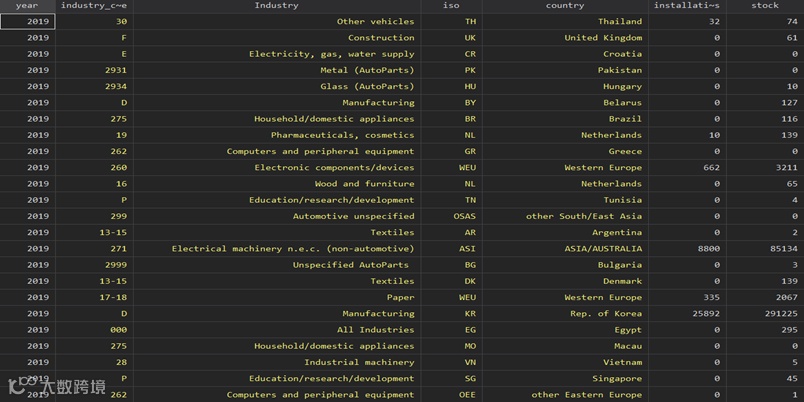Select the 'Wood and furniture' cell
804x402 pixels.
[x=277, y=184]
